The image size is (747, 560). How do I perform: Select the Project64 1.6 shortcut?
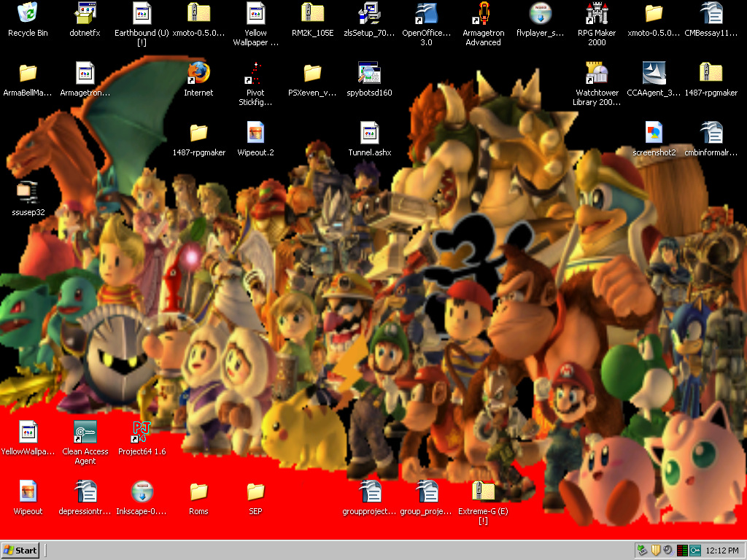coord(142,432)
